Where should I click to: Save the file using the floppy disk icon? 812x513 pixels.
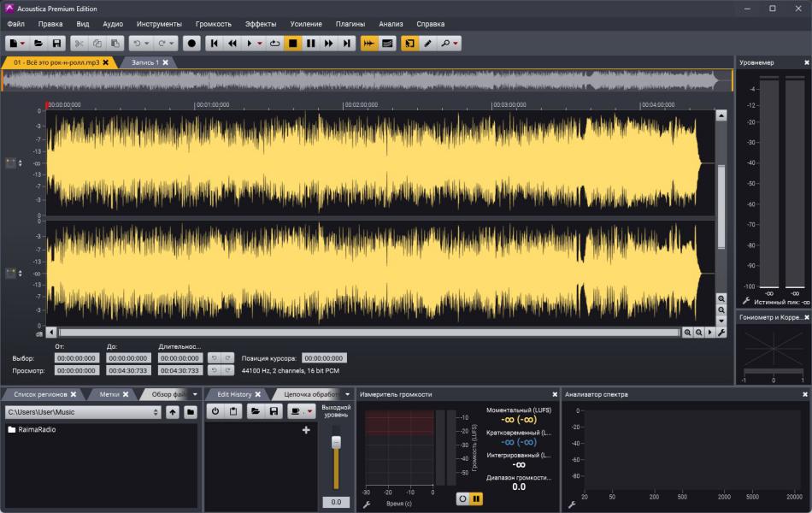click(x=56, y=44)
